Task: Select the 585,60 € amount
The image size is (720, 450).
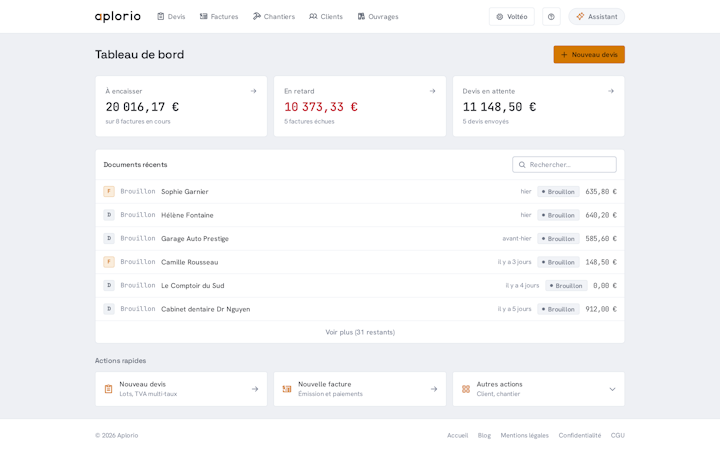Action: (x=601, y=238)
